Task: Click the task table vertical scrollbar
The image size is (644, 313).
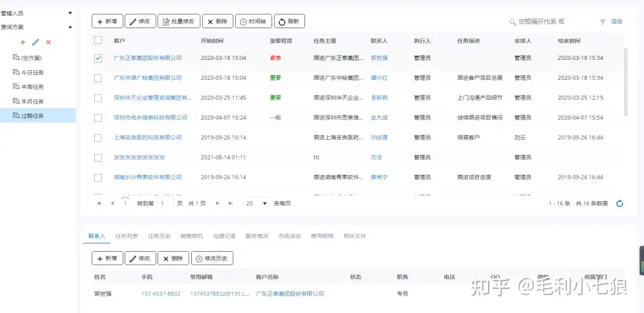Action: (x=625, y=83)
